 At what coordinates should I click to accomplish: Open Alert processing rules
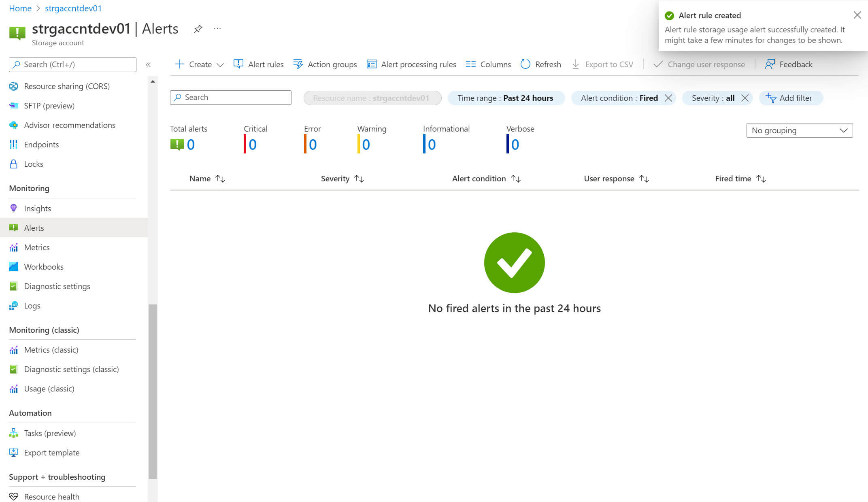411,64
